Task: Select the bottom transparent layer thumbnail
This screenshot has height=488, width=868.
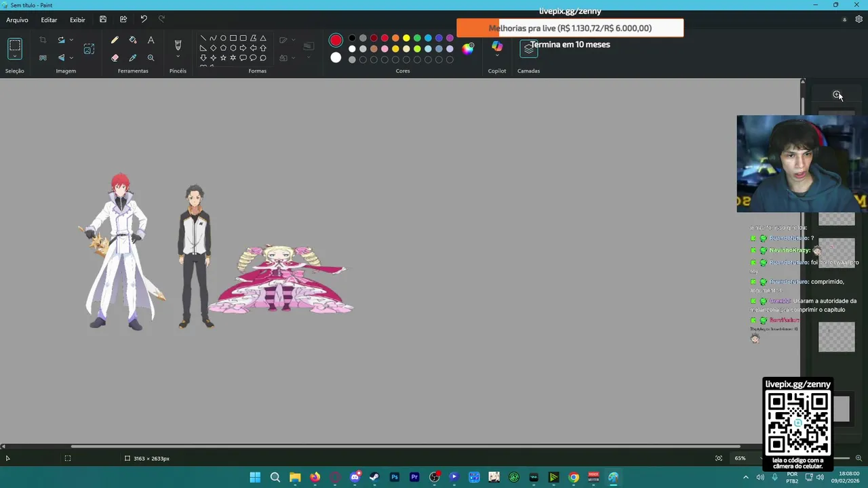Action: pyautogui.click(x=837, y=337)
